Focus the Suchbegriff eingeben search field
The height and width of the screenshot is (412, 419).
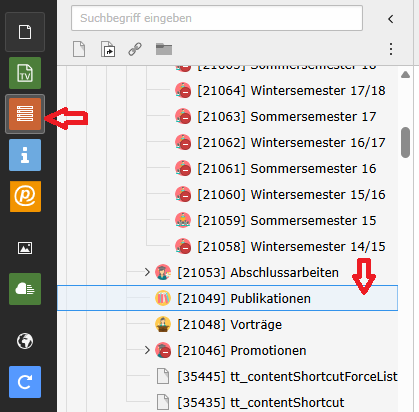point(217,18)
